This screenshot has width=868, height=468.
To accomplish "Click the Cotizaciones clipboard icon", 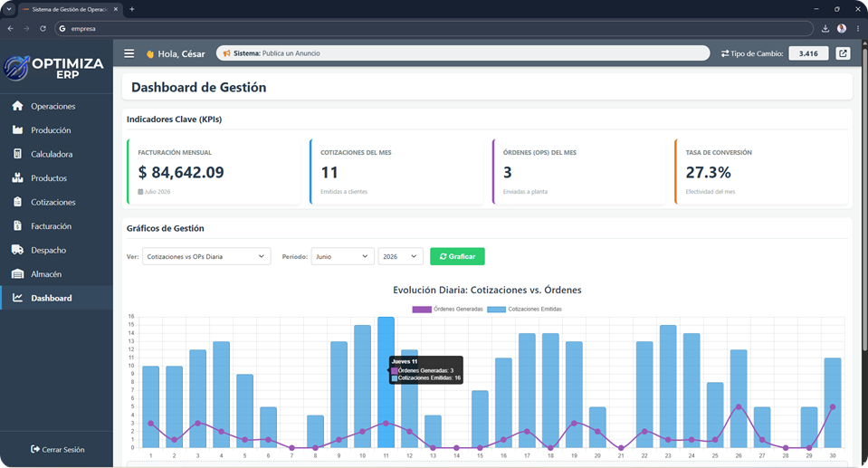I will tap(18, 202).
